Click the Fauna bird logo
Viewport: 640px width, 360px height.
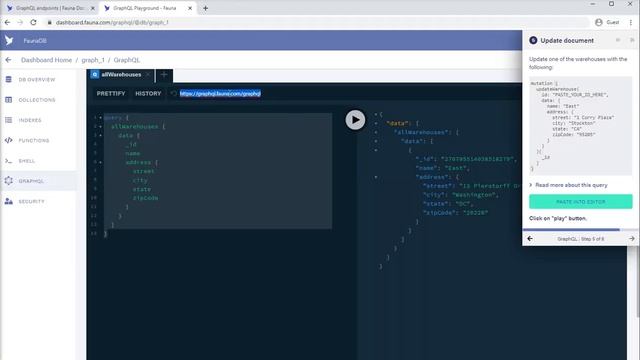coord(9,40)
